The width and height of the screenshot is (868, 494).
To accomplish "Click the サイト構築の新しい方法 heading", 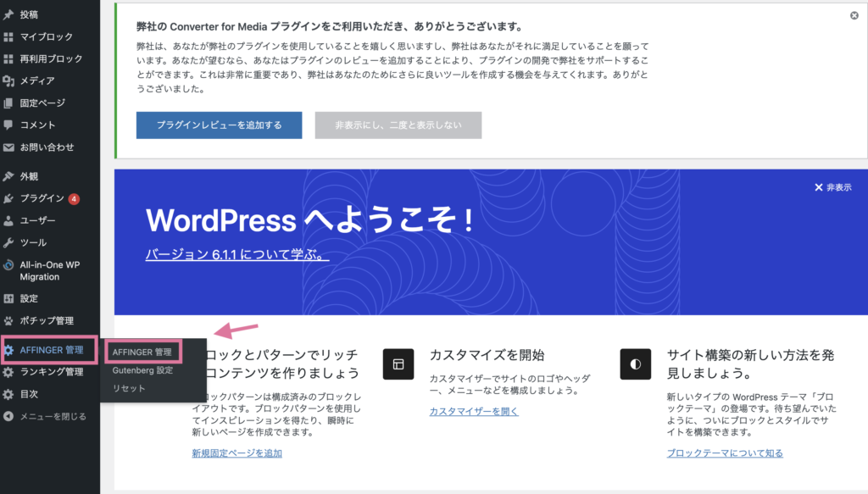I will point(750,364).
